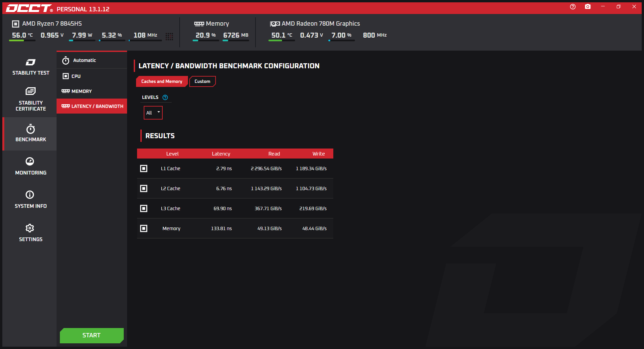
Task: Click the Settings gear sidebar icon
Action: tap(30, 228)
